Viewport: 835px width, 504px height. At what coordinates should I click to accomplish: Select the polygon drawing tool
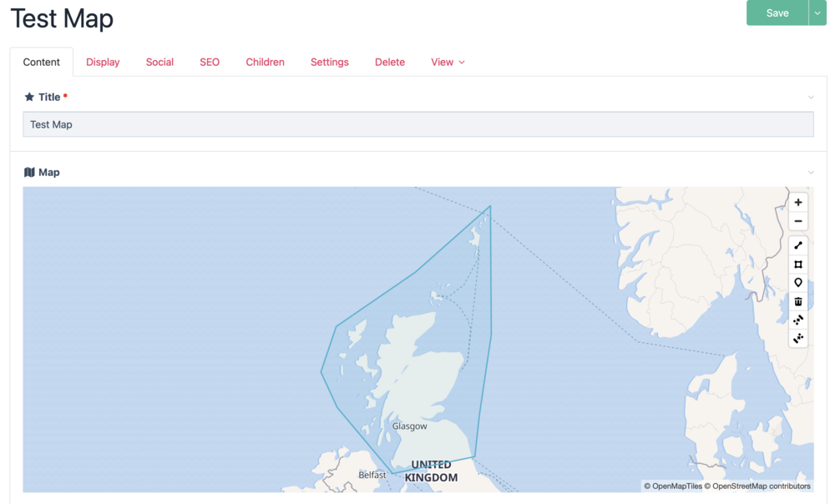coord(798,265)
